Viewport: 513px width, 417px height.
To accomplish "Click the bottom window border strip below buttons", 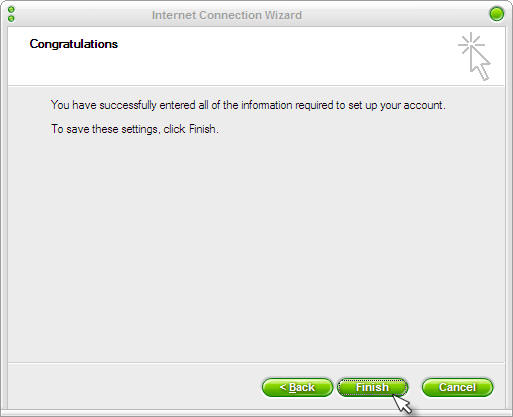I will (256, 413).
